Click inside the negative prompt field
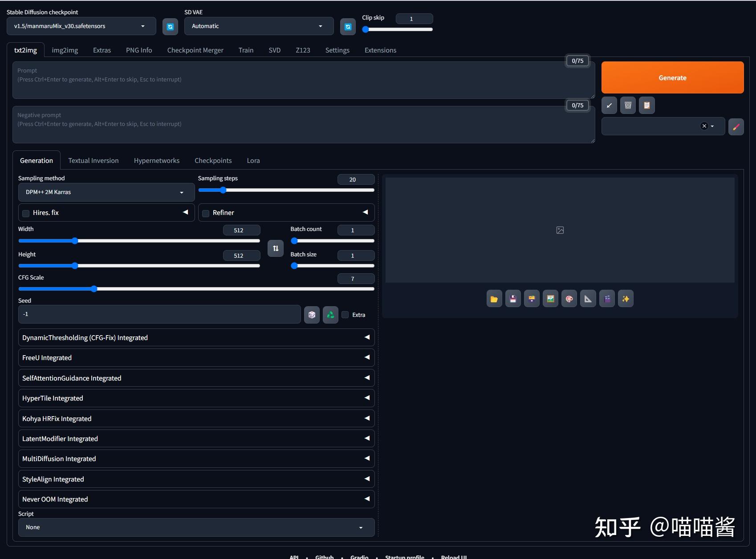Image resolution: width=756 pixels, height=559 pixels. coord(303,124)
